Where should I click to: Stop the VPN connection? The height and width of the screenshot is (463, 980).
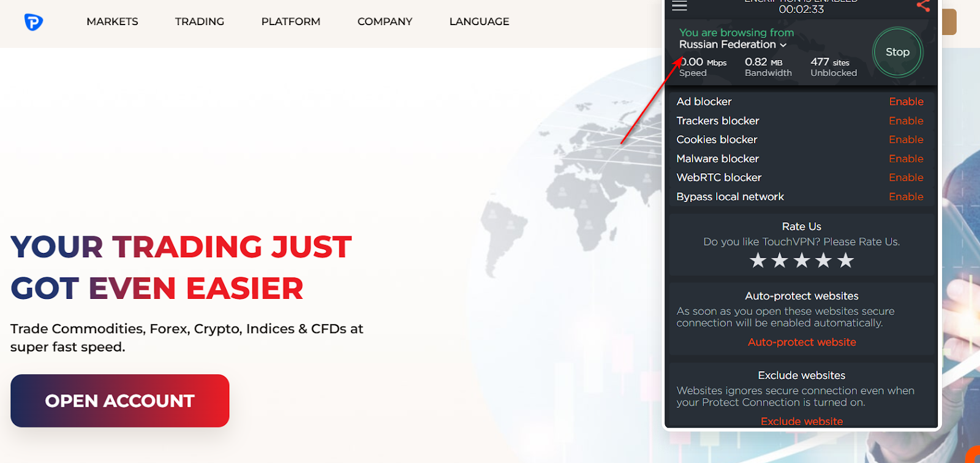pyautogui.click(x=897, y=52)
